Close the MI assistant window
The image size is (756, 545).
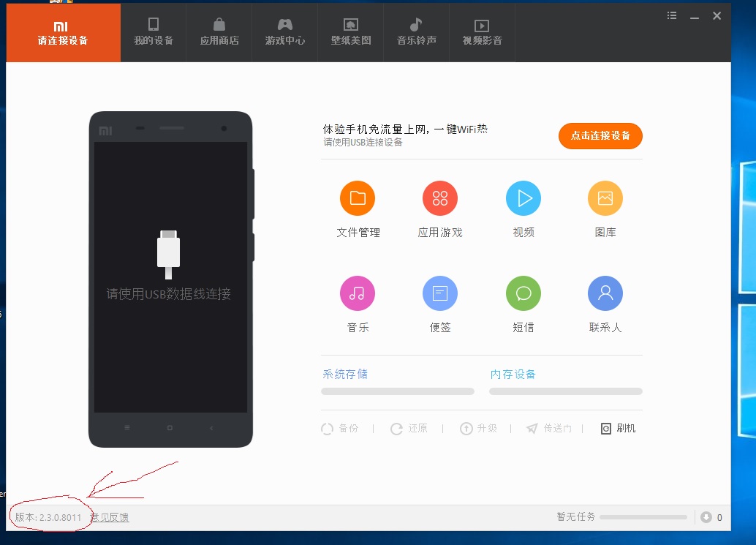pyautogui.click(x=717, y=16)
